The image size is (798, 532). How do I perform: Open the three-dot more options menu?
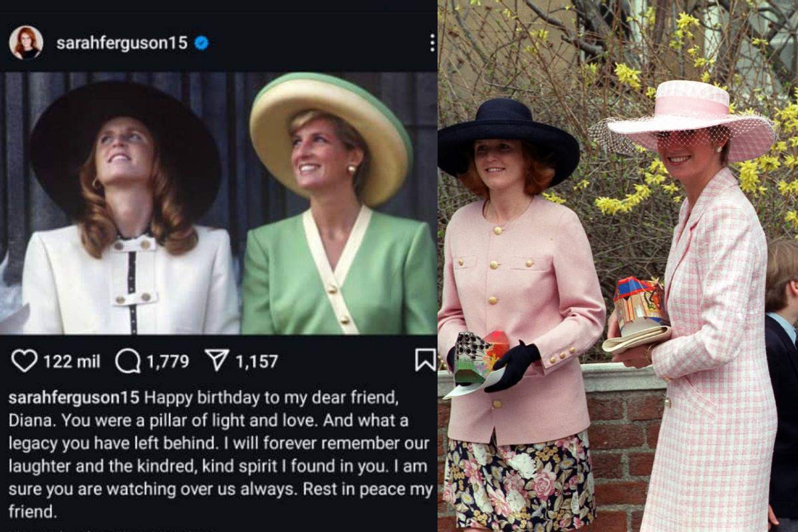[432, 43]
